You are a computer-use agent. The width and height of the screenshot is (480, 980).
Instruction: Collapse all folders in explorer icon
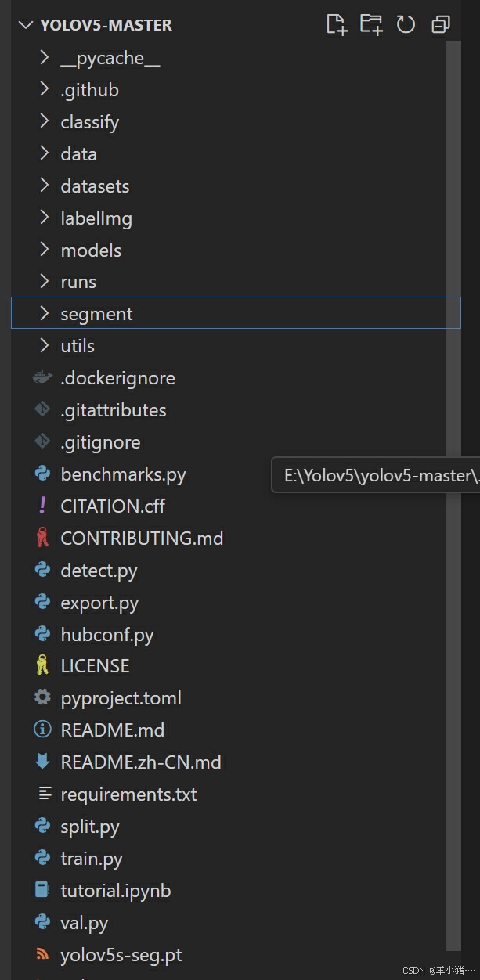441,25
